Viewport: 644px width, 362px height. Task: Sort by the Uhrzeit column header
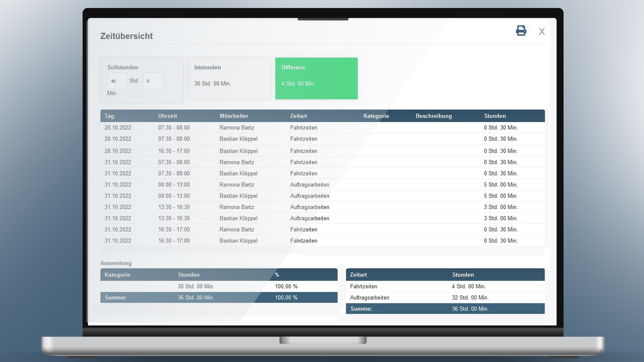pyautogui.click(x=167, y=116)
